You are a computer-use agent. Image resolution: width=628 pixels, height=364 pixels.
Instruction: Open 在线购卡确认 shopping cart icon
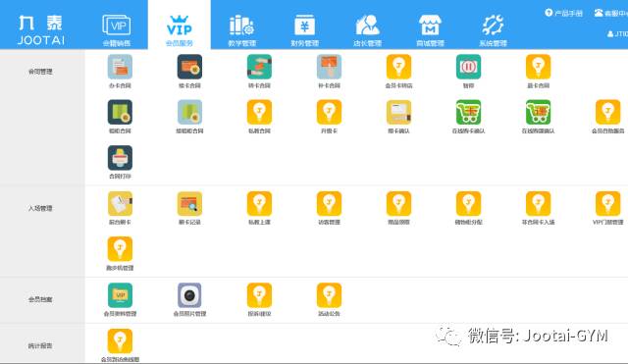pos(468,112)
